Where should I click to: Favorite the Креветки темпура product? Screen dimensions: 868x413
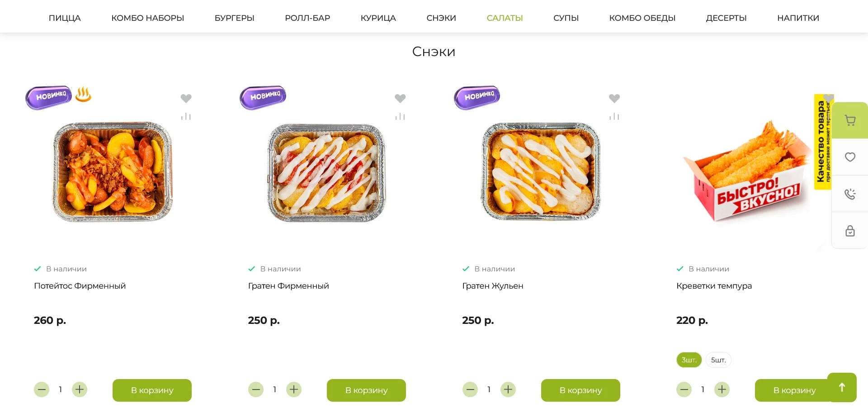tap(829, 99)
